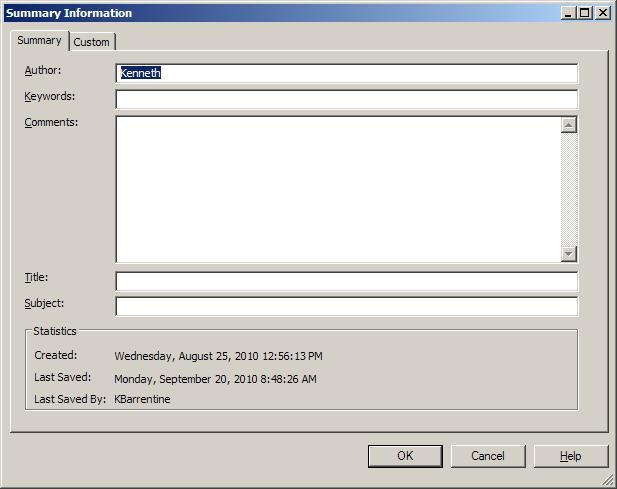617x489 pixels.
Task: Click the Last Saved By: label
Action: click(x=70, y=399)
